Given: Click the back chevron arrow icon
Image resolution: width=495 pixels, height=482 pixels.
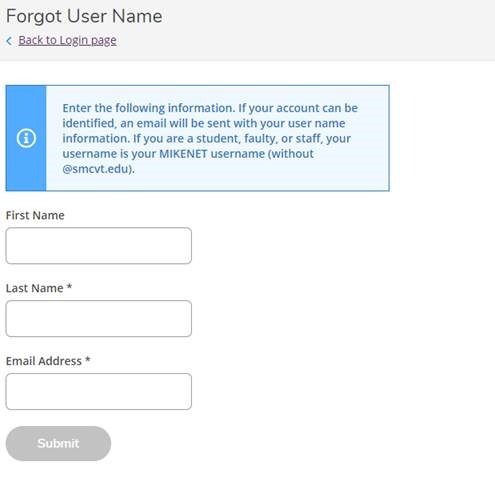Looking at the screenshot, I should point(9,41).
